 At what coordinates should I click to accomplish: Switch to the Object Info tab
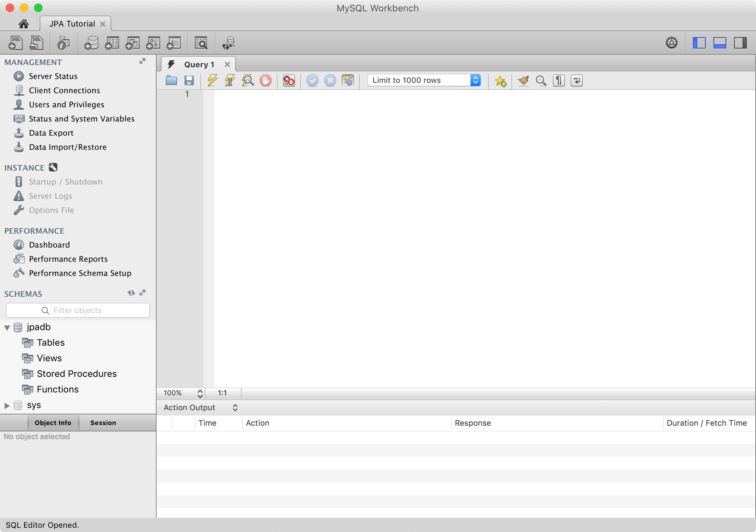click(53, 423)
